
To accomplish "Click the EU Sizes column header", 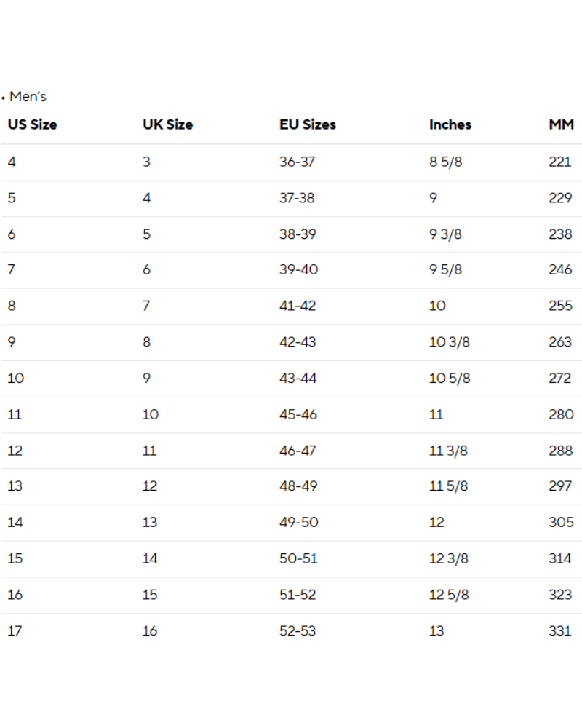I will pos(308,124).
